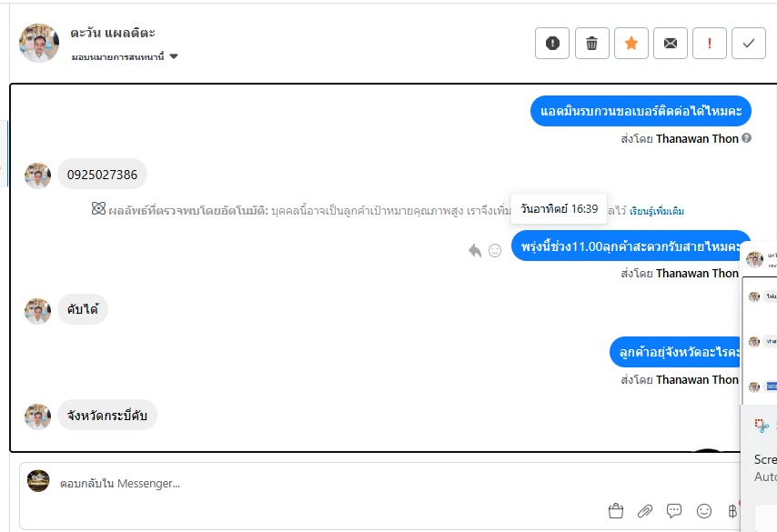The height and width of the screenshot is (532, 777).
Task: Mark conversation unread with envelope icon
Action: tap(671, 43)
